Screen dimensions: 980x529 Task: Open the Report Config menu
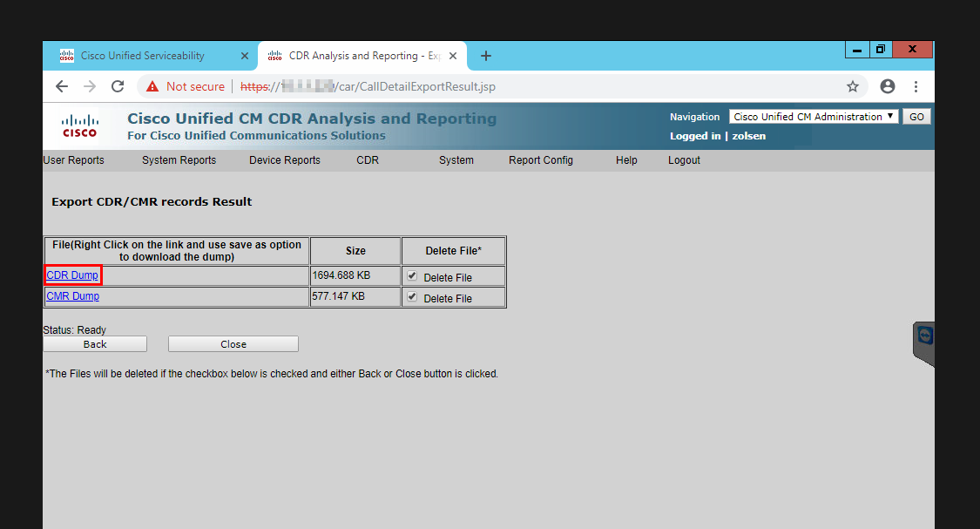541,160
